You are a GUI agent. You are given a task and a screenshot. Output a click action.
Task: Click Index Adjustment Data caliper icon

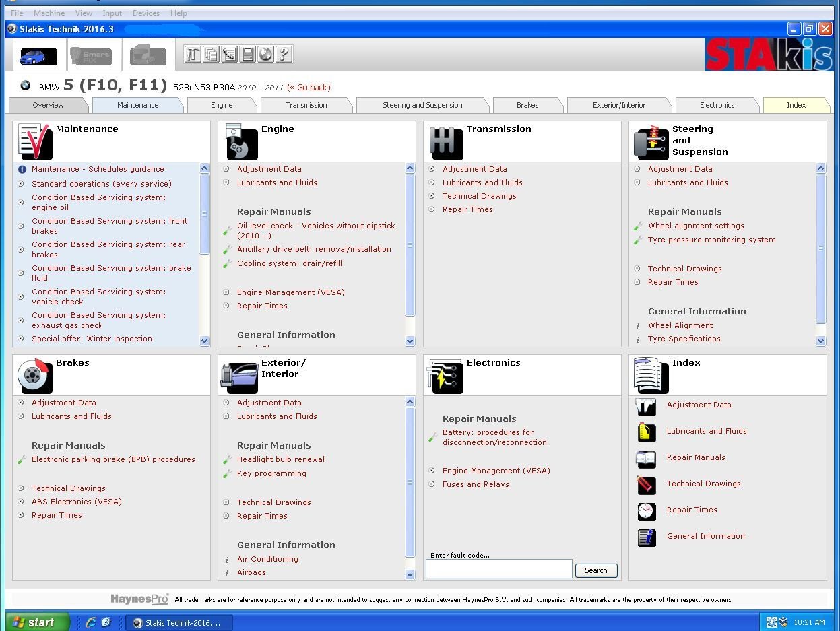pos(646,406)
